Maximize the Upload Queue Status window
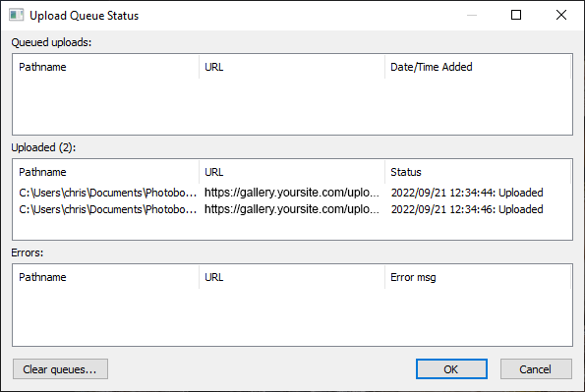 tap(516, 15)
